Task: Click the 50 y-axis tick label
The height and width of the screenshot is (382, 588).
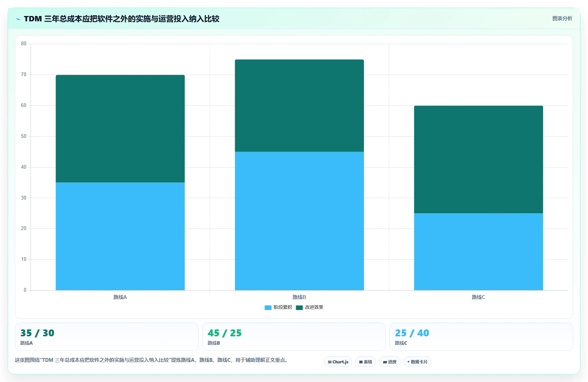Action: click(x=24, y=136)
